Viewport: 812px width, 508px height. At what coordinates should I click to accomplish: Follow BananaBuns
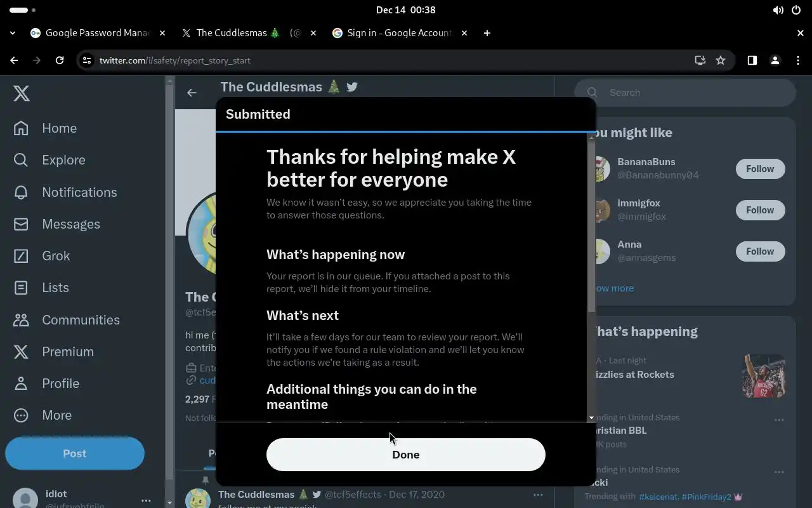(760, 169)
